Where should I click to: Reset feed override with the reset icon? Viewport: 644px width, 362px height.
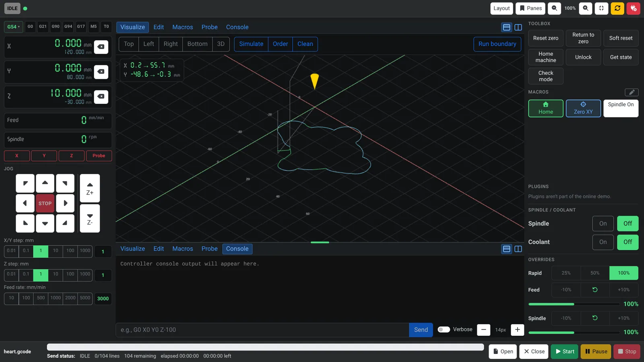(595, 290)
